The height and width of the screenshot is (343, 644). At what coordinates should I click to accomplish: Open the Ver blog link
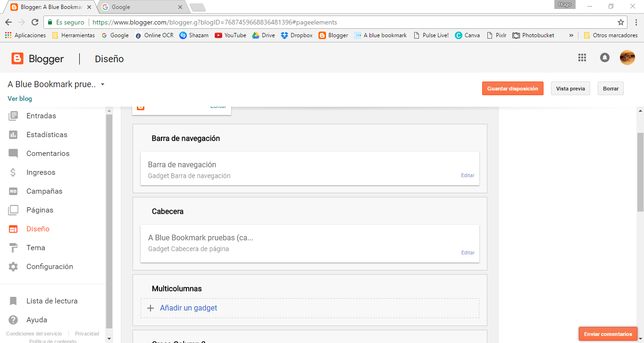20,99
